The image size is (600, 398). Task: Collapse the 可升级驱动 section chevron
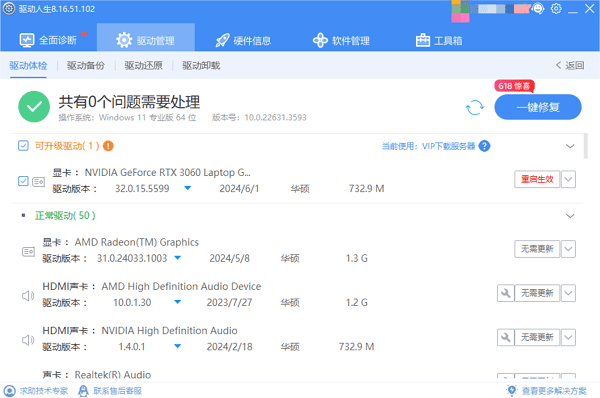[570, 146]
